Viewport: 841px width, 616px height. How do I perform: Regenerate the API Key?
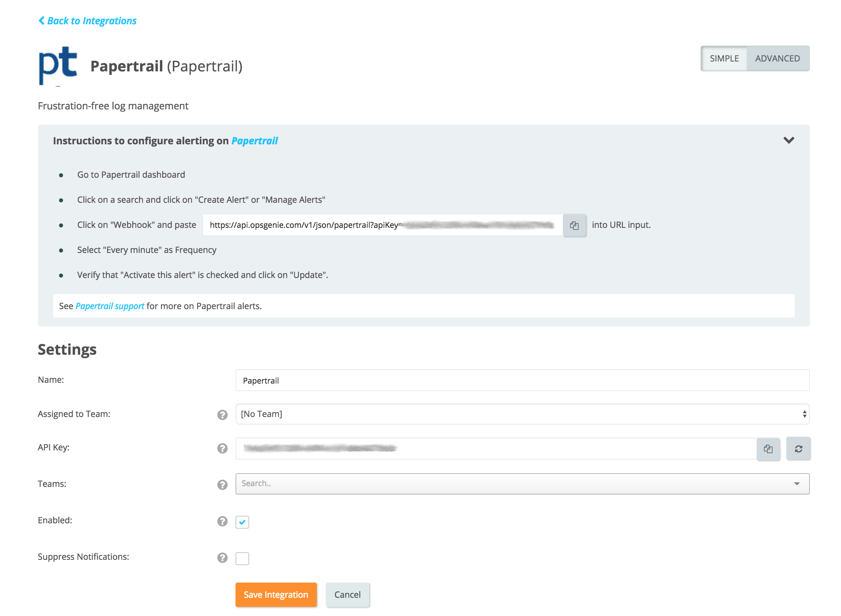click(x=798, y=449)
